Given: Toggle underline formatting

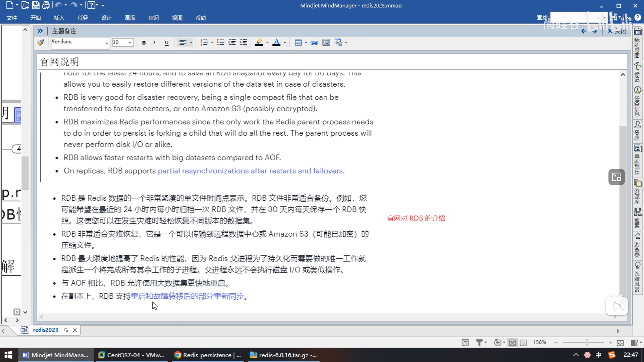Looking at the screenshot, I should (x=166, y=43).
